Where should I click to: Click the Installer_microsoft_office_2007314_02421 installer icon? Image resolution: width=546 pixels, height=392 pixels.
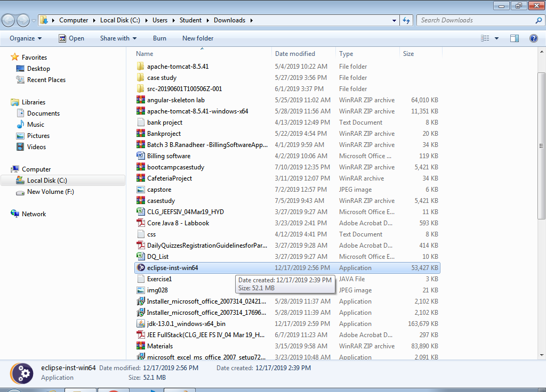(140, 301)
